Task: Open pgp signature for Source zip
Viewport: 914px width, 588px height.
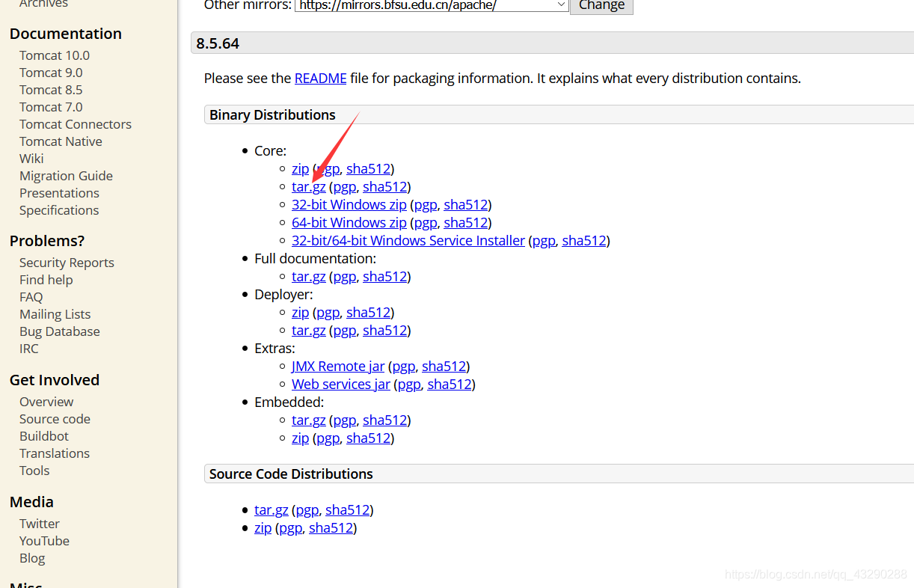Action: tap(290, 527)
